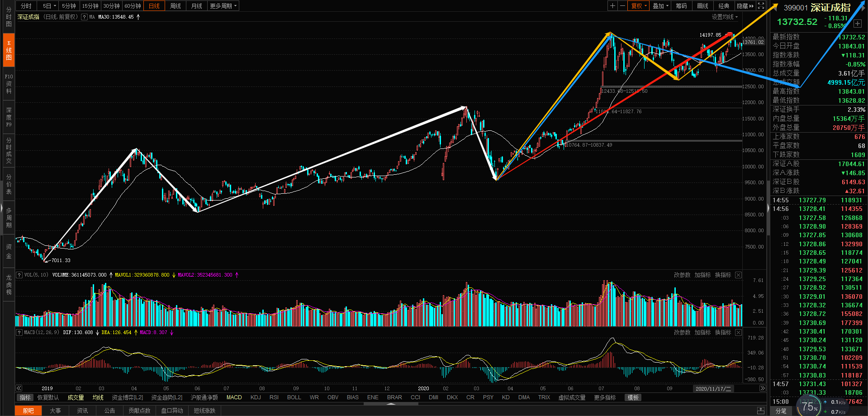Enter fullscreen chart mode via the expand icon
The height and width of the screenshot is (416, 868).
(x=761, y=6)
